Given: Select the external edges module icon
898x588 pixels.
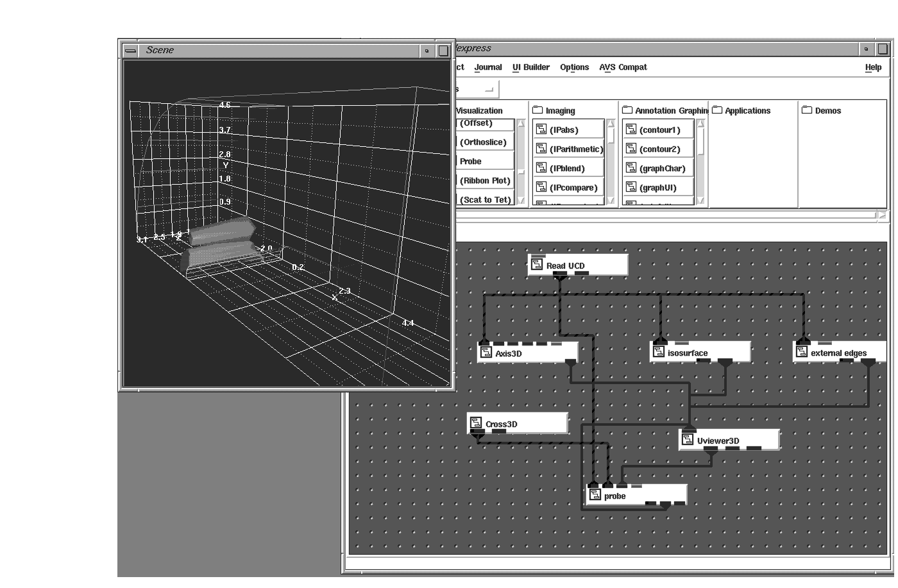Looking at the screenshot, I should pos(801,352).
